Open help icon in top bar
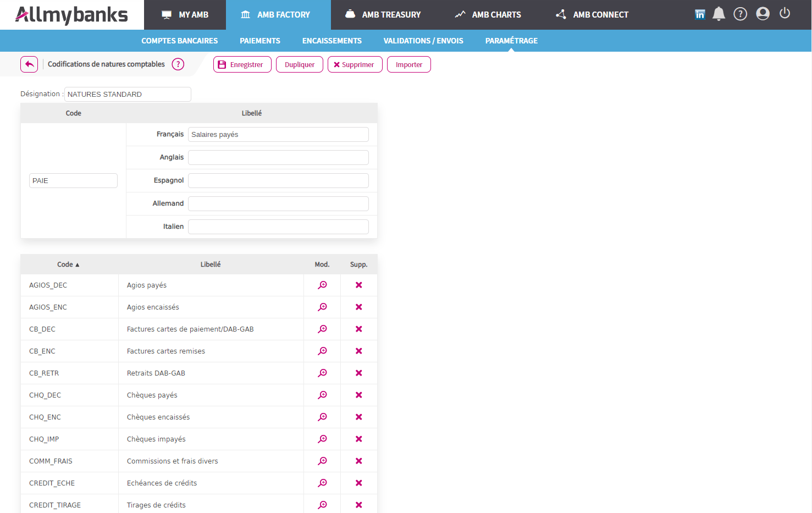The image size is (812, 513). coord(741,14)
